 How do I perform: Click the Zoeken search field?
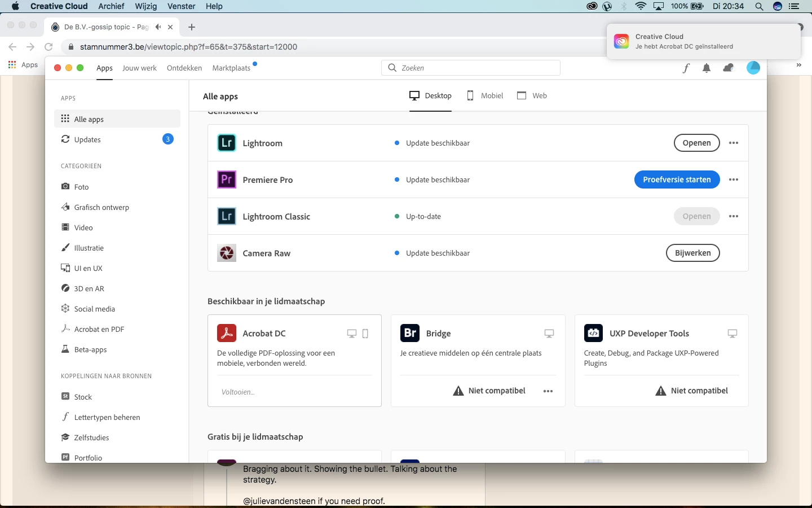click(471, 68)
